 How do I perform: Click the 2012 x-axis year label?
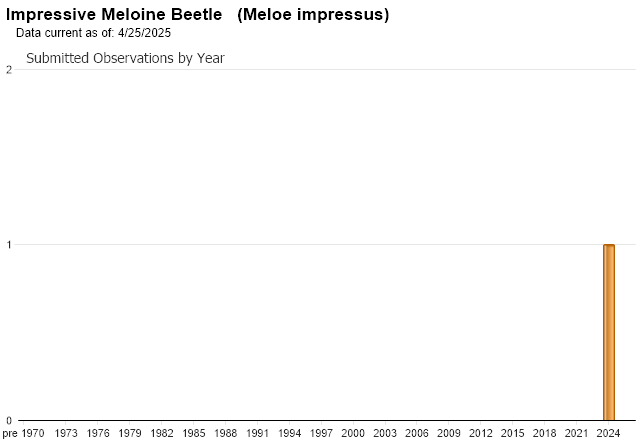pos(481,433)
